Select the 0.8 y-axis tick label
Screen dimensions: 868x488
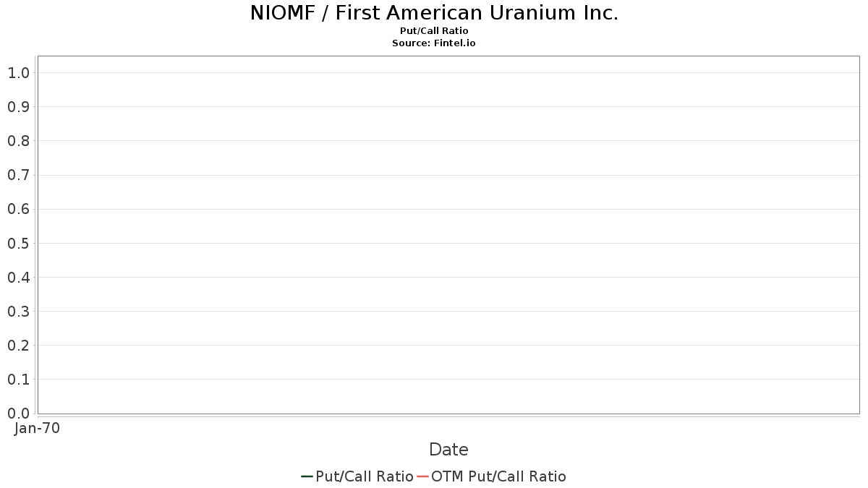click(x=18, y=141)
